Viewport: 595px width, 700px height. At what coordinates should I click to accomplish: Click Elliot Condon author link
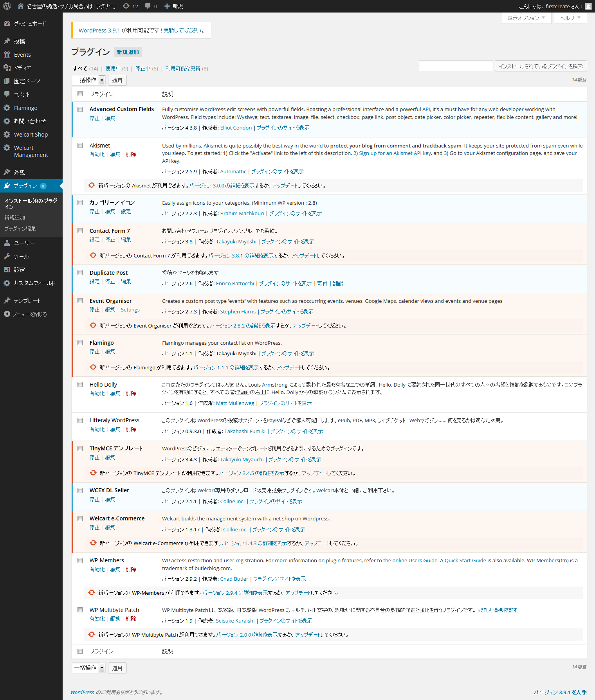click(236, 128)
